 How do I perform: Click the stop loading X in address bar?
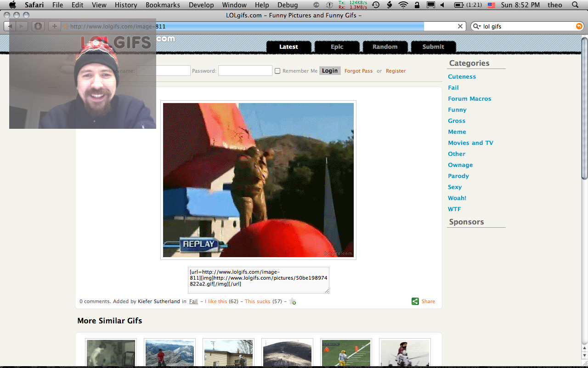[460, 26]
